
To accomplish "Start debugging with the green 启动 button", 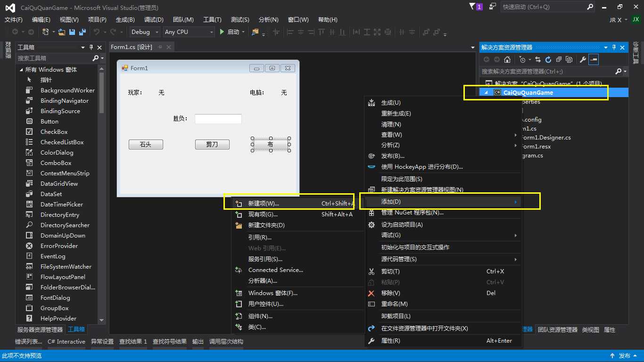I will click(x=230, y=32).
